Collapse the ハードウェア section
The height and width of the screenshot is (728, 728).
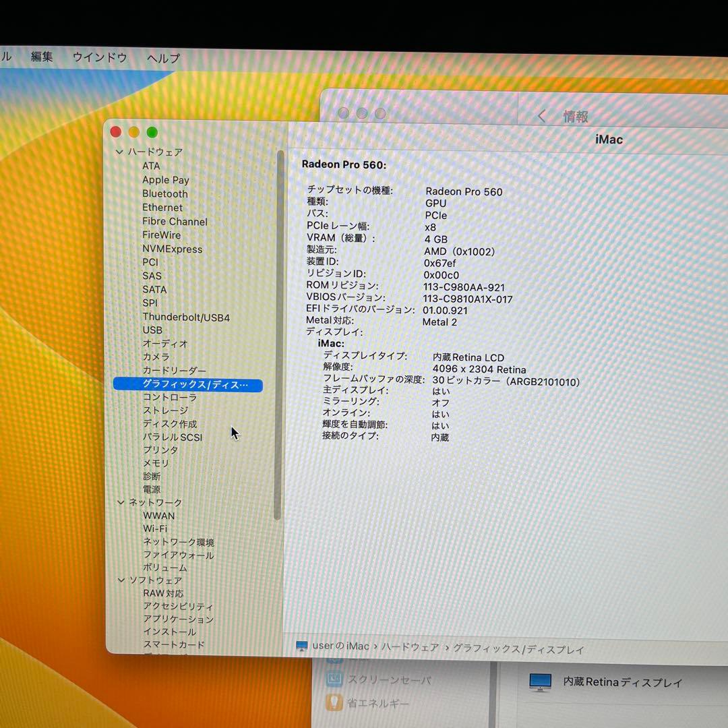click(x=119, y=152)
